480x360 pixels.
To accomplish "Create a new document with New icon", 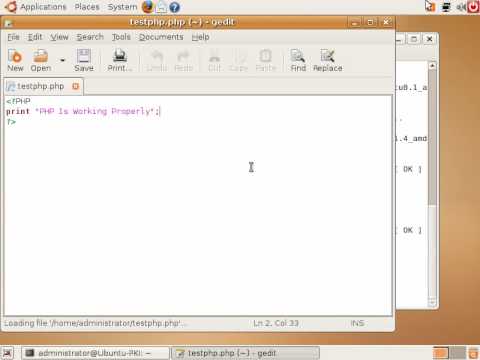I will pos(15,60).
